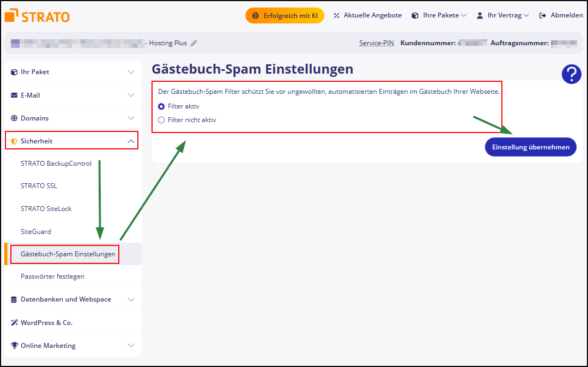
Task: Collapse the Sicherheit section
Action: pyautogui.click(x=131, y=140)
